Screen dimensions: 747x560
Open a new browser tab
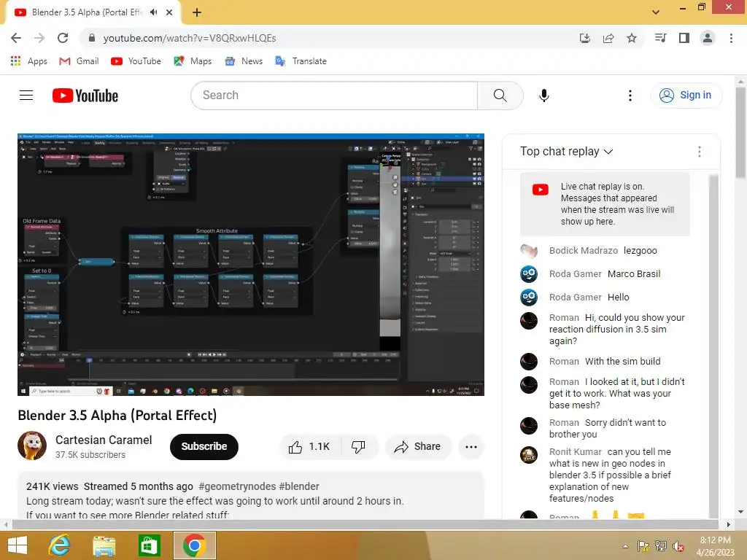pyautogui.click(x=197, y=12)
